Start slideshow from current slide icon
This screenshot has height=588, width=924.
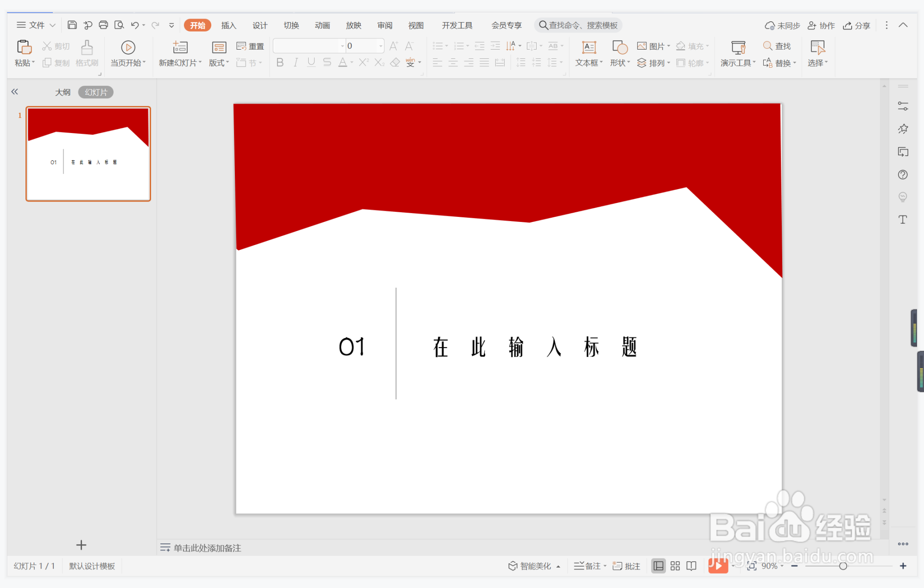pos(128,47)
